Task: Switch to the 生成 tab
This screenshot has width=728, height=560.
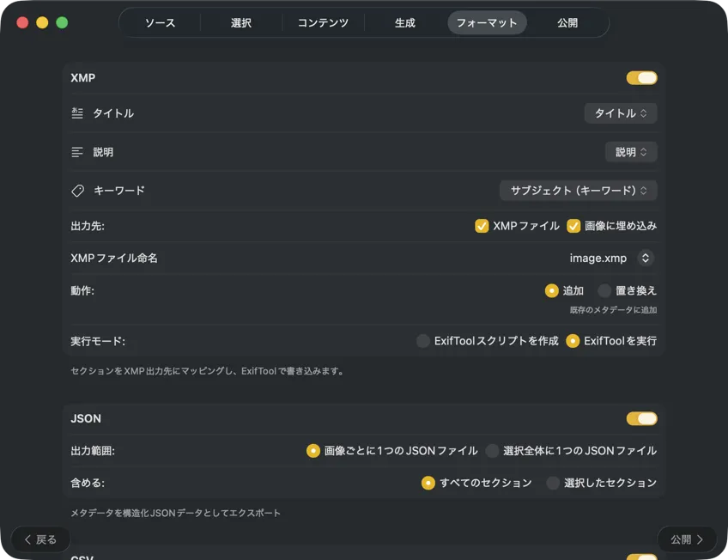Action: 404,23
